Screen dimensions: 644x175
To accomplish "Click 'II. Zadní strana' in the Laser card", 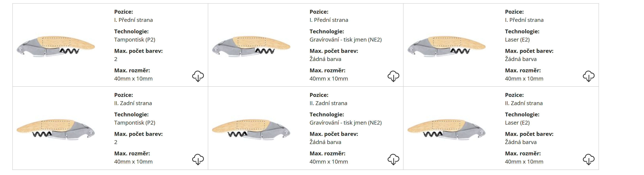I will click(524, 103).
